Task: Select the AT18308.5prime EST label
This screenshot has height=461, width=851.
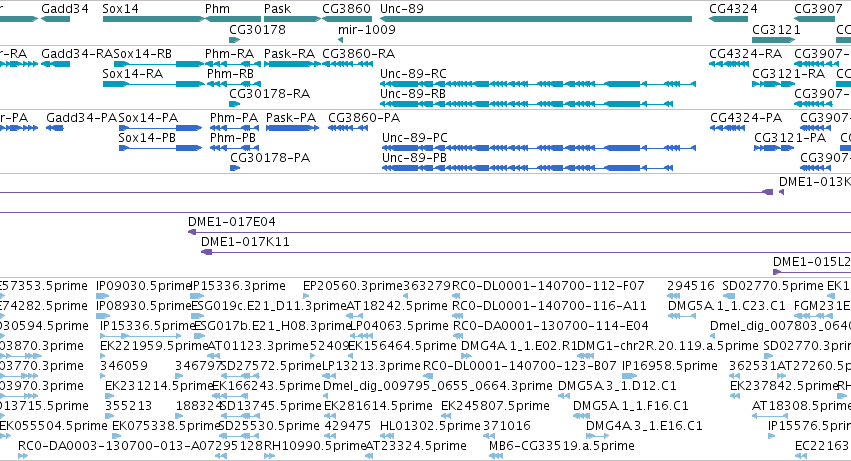Action: point(801,407)
